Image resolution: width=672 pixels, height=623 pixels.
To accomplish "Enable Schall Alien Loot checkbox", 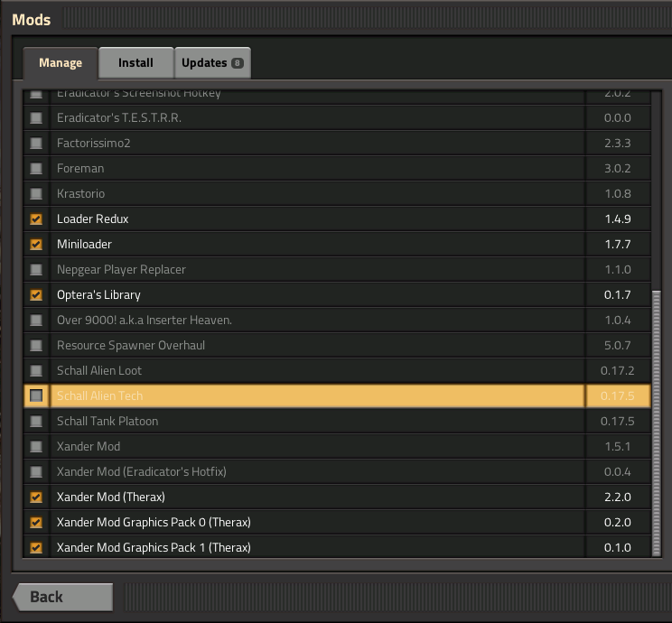I will pos(36,370).
